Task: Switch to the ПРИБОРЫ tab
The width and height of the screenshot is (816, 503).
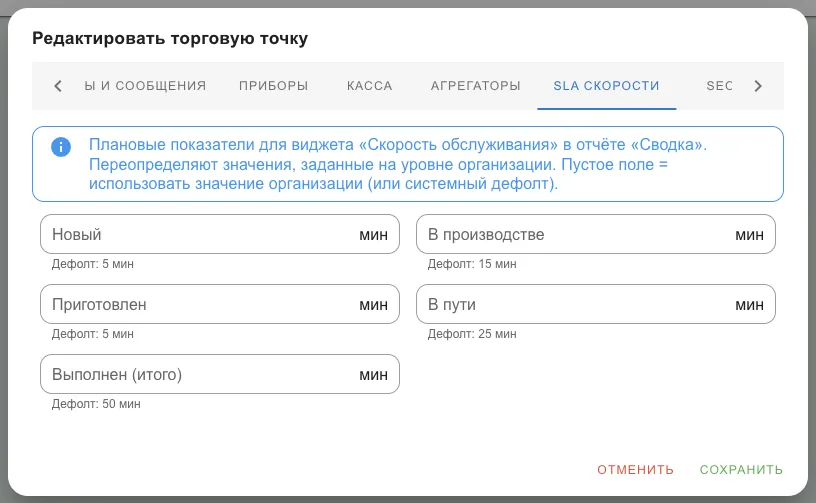Action: pyautogui.click(x=274, y=86)
